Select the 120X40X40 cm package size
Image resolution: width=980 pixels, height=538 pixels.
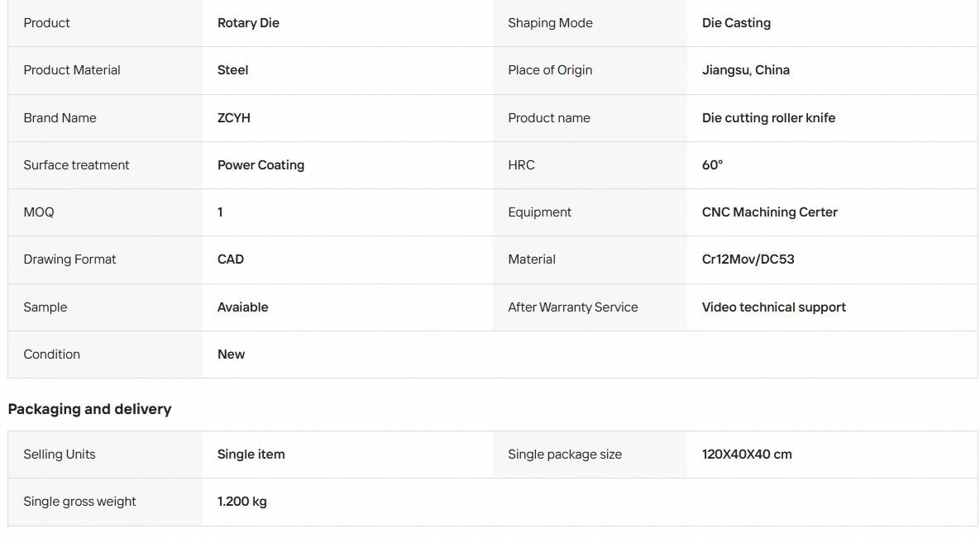click(746, 455)
